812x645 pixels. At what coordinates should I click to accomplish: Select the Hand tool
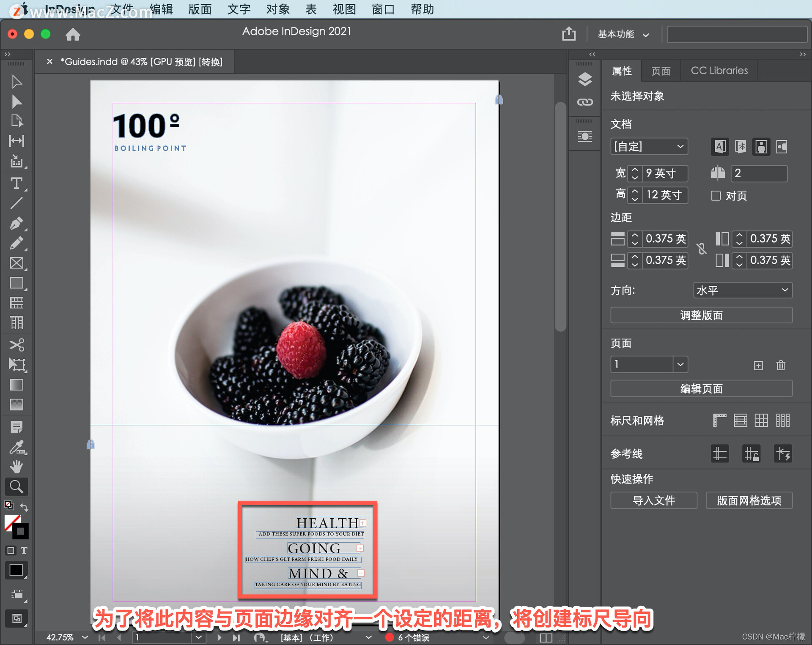(x=16, y=467)
